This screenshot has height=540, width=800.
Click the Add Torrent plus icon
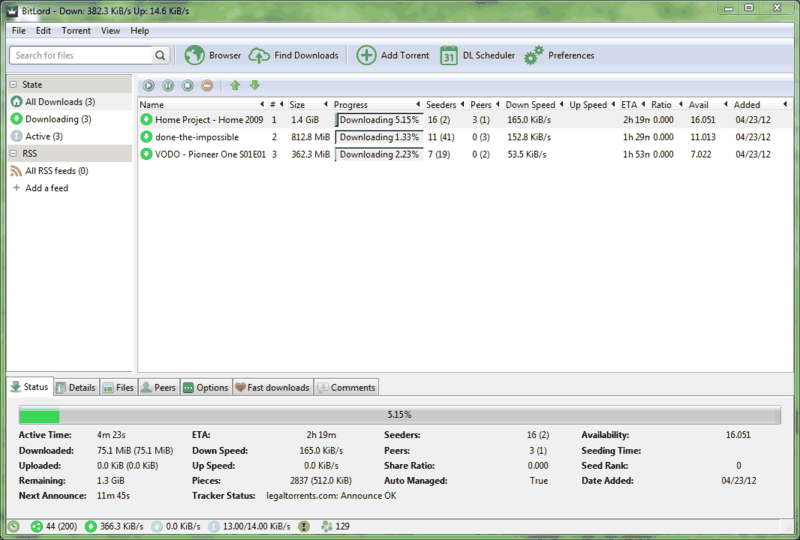click(x=366, y=55)
